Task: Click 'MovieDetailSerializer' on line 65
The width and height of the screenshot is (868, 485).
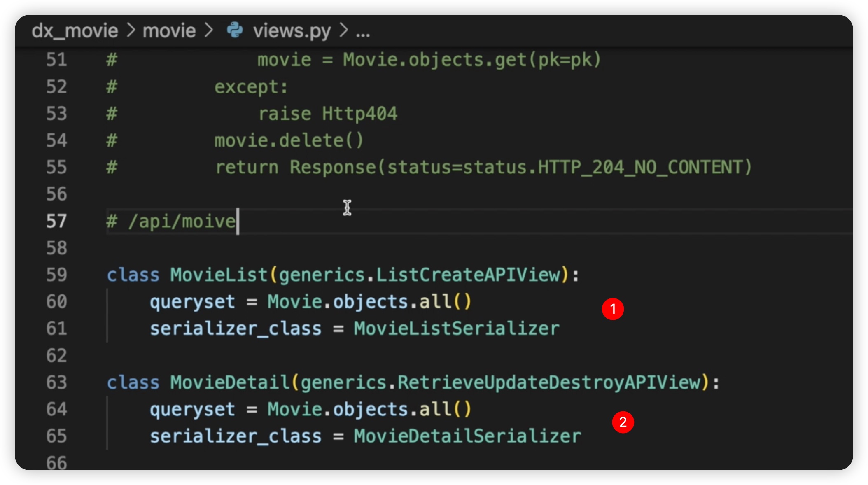Action: 467,436
